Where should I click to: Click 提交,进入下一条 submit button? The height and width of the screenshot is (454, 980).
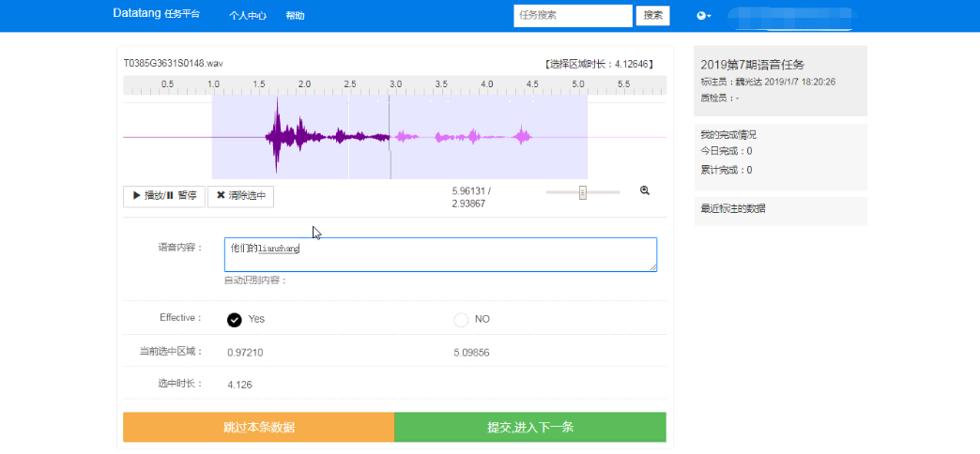coord(530,427)
